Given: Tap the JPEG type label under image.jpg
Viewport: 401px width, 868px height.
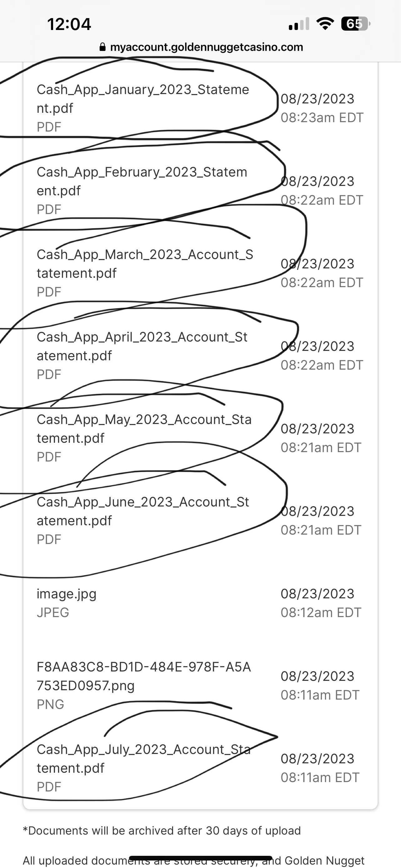Looking at the screenshot, I should [x=53, y=613].
